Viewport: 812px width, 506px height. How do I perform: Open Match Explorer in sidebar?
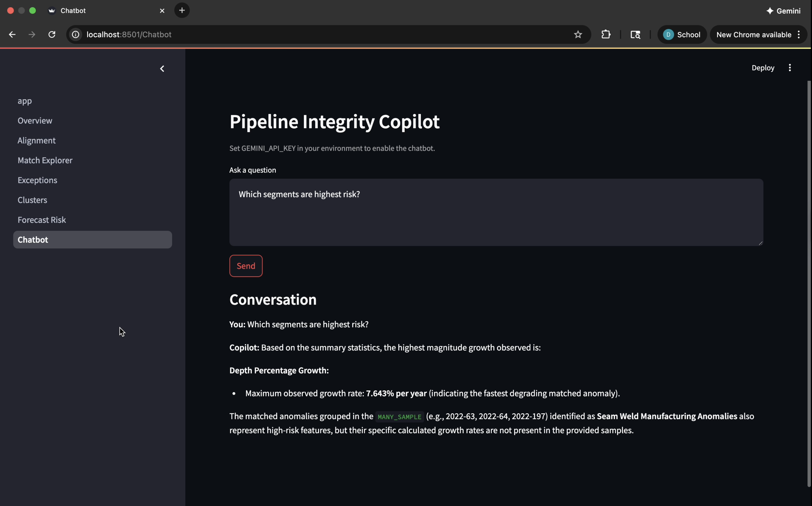pos(45,160)
